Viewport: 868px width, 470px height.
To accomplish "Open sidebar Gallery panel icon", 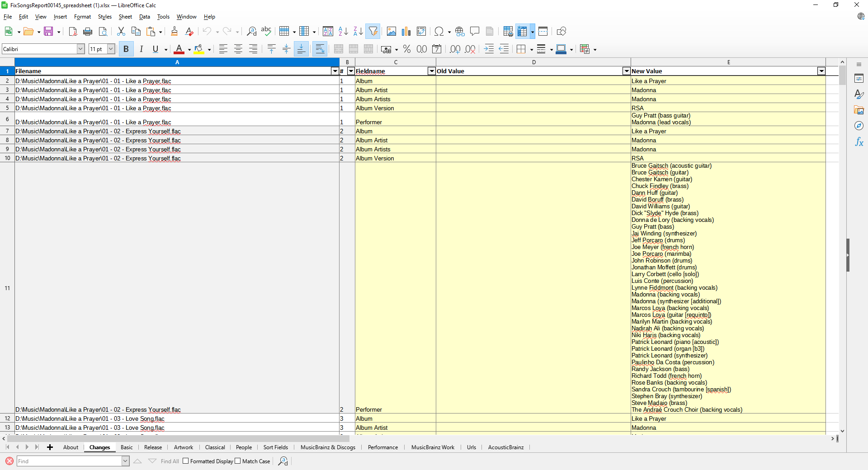I will (x=859, y=110).
